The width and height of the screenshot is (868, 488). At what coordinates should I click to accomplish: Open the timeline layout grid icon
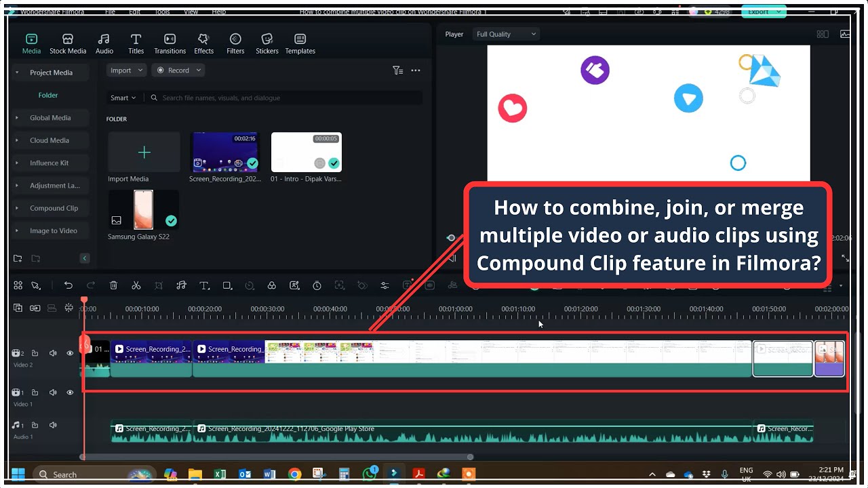[x=18, y=285]
